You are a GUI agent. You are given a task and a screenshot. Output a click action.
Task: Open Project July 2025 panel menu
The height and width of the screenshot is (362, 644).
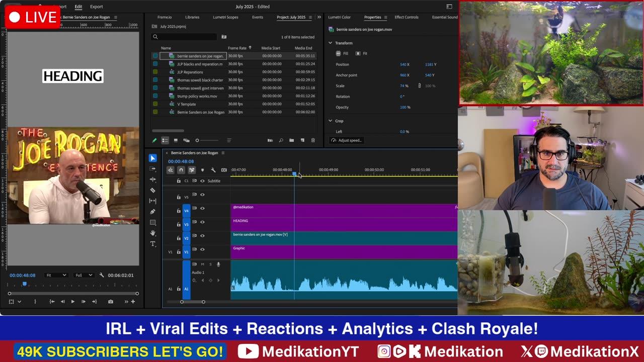pos(310,17)
